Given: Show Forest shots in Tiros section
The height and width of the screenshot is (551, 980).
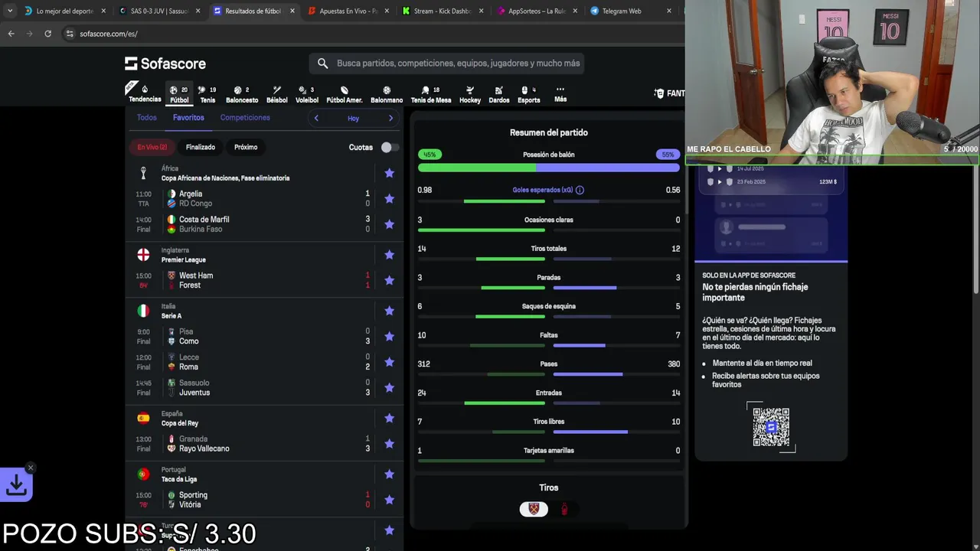Looking at the screenshot, I should [x=564, y=509].
